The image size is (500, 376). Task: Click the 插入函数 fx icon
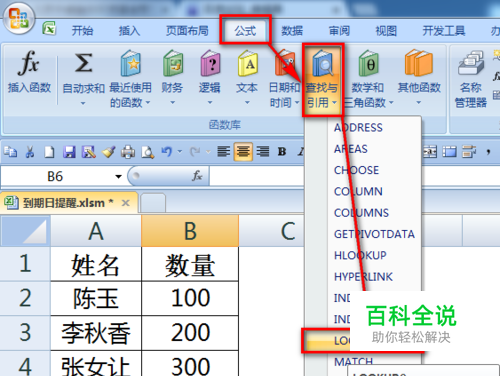29,63
